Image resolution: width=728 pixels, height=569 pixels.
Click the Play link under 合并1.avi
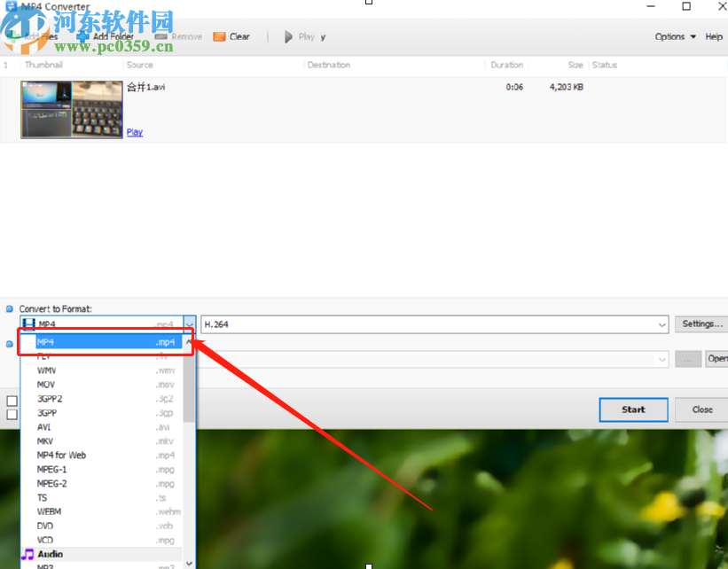coord(135,132)
